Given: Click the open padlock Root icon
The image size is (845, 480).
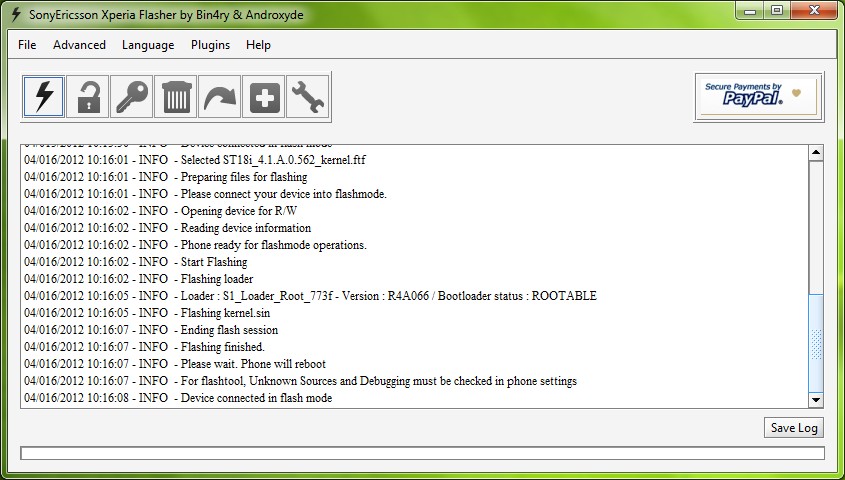Looking at the screenshot, I should click(88, 97).
